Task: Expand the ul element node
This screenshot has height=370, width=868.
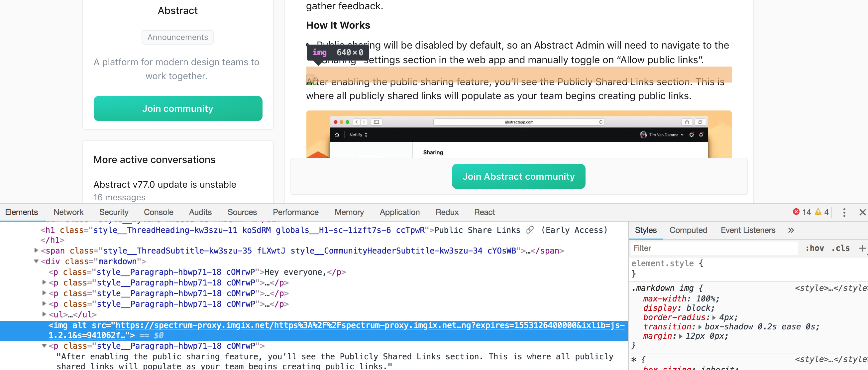Action: [x=44, y=314]
